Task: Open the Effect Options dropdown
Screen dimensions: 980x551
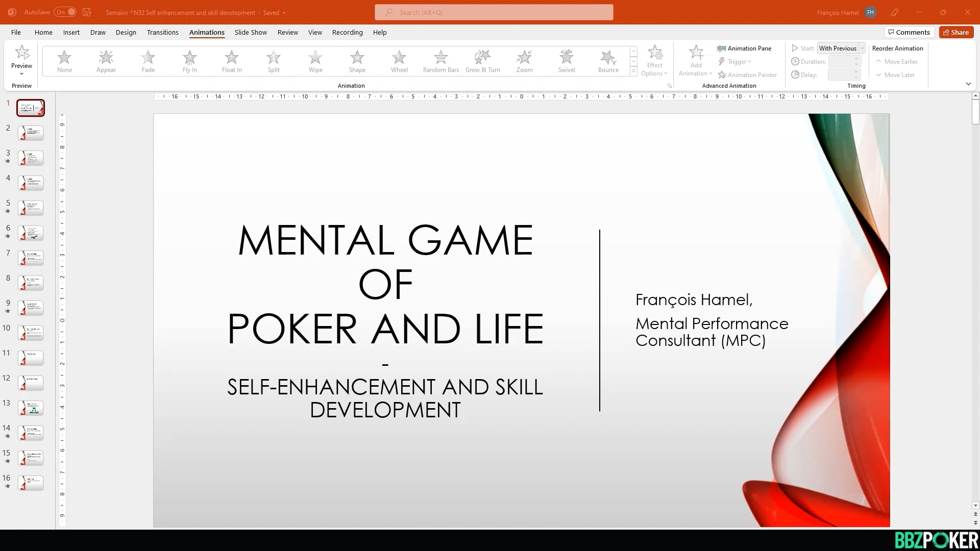Action: (655, 60)
